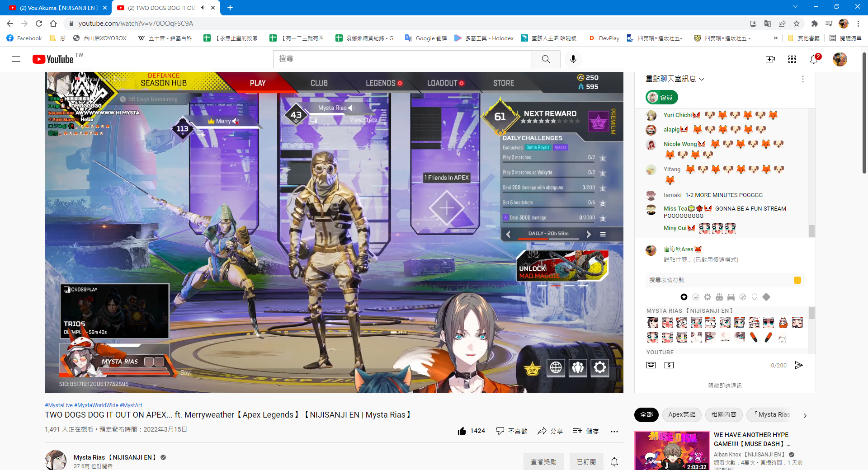This screenshot has width=868, height=470.
Task: Click the 查看獎勵 button
Action: pyautogui.click(x=543, y=462)
